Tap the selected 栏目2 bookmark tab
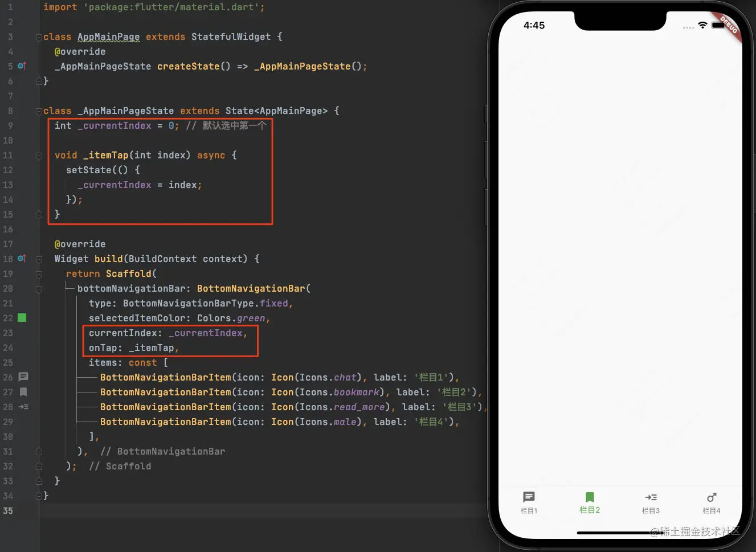The width and height of the screenshot is (756, 552). click(590, 502)
